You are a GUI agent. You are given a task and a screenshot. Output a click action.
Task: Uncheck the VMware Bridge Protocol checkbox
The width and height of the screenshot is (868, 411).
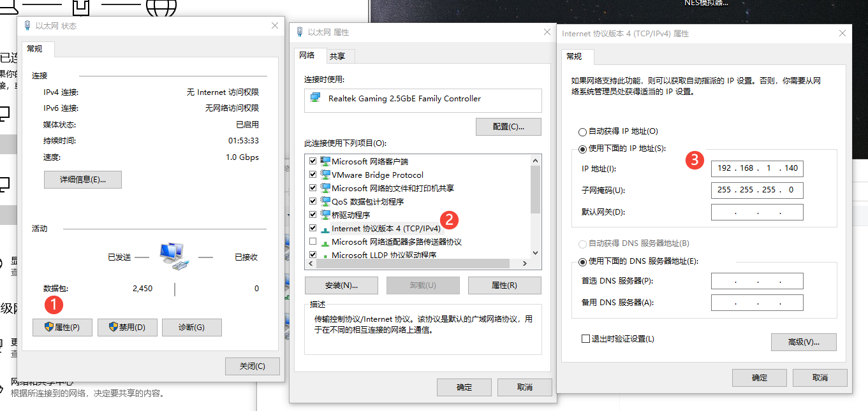(313, 175)
